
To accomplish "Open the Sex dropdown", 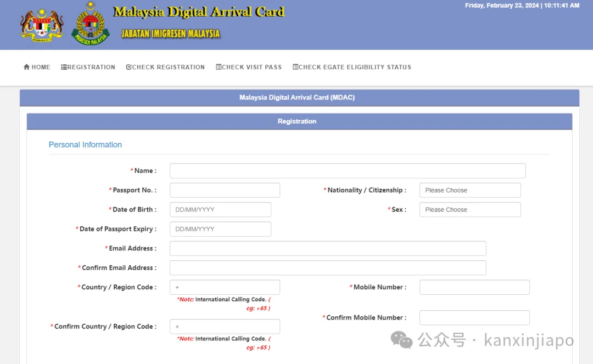I will click(x=470, y=209).
